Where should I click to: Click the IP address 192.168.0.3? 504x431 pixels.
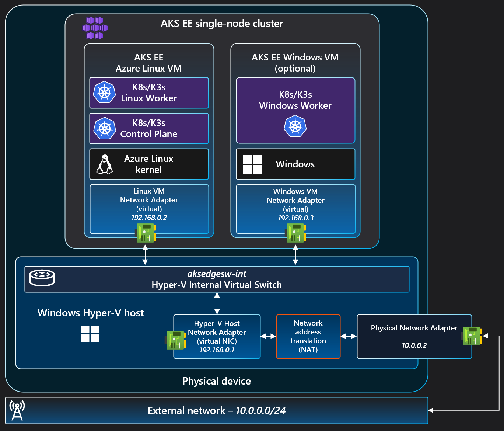[295, 218]
